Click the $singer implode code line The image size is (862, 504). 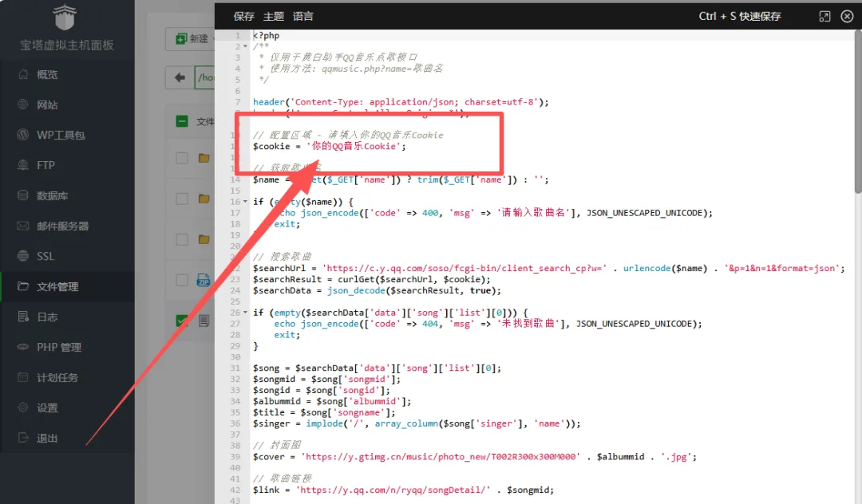[x=416, y=423]
